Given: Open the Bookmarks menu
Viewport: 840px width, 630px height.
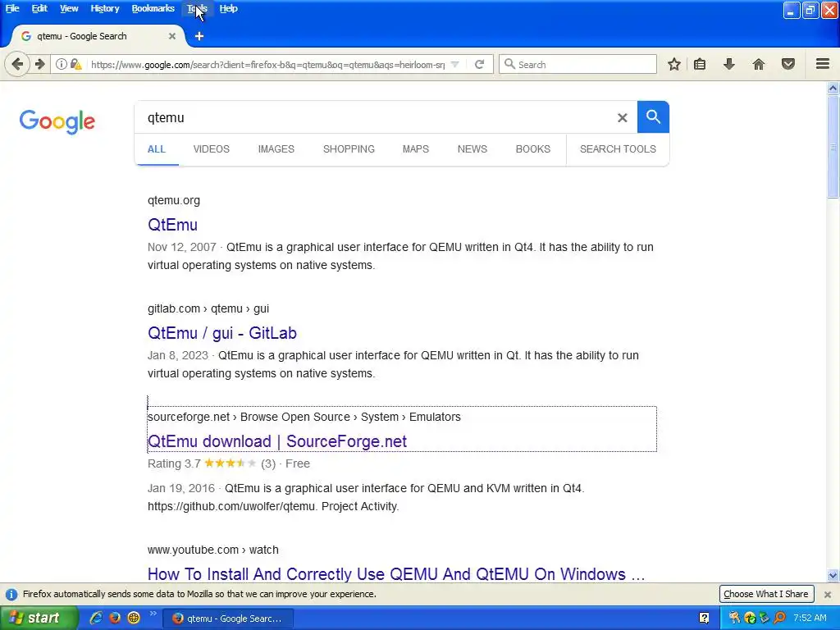Looking at the screenshot, I should click(153, 8).
